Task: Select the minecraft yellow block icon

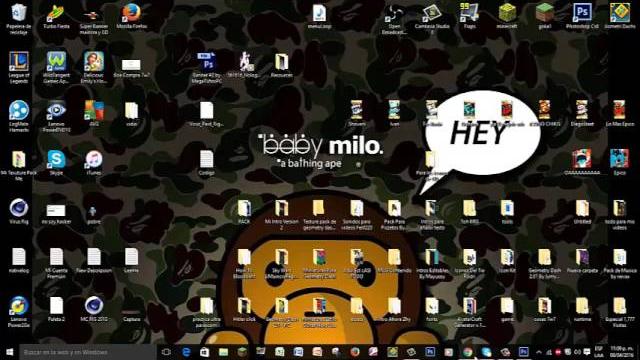Action: (x=507, y=16)
